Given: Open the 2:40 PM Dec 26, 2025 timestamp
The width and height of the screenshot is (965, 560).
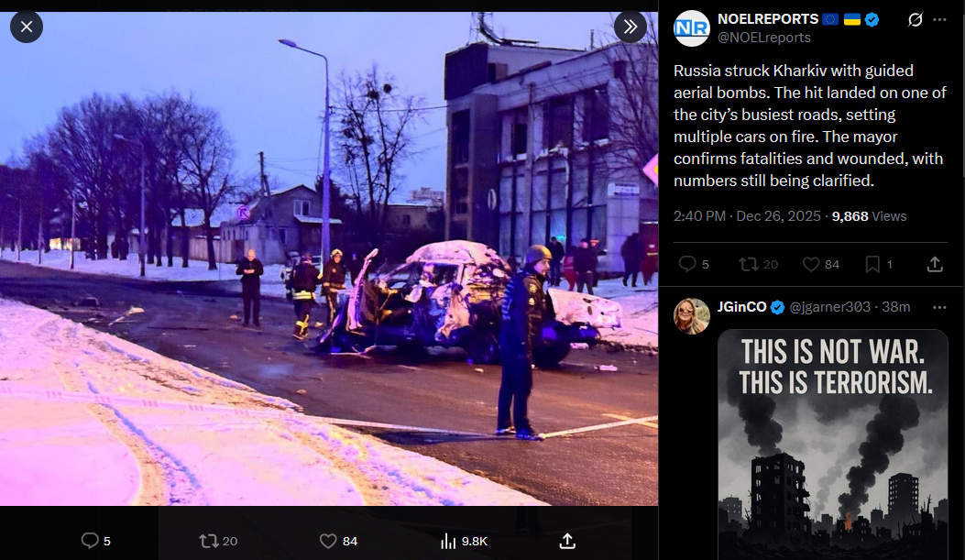Looking at the screenshot, I should (x=747, y=216).
